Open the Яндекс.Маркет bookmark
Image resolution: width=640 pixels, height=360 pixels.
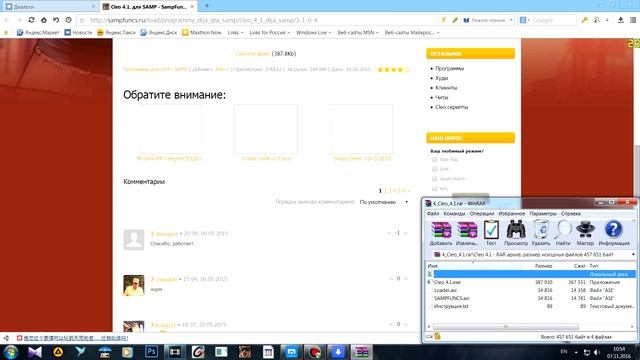coord(38,32)
